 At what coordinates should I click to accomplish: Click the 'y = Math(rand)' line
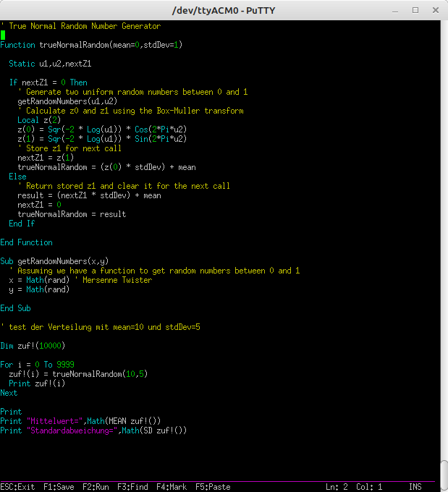pyautogui.click(x=39, y=289)
